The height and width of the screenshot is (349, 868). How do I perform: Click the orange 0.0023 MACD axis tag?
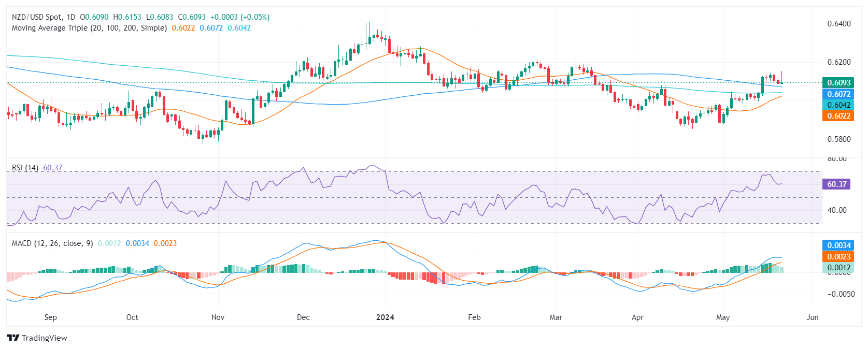point(837,257)
